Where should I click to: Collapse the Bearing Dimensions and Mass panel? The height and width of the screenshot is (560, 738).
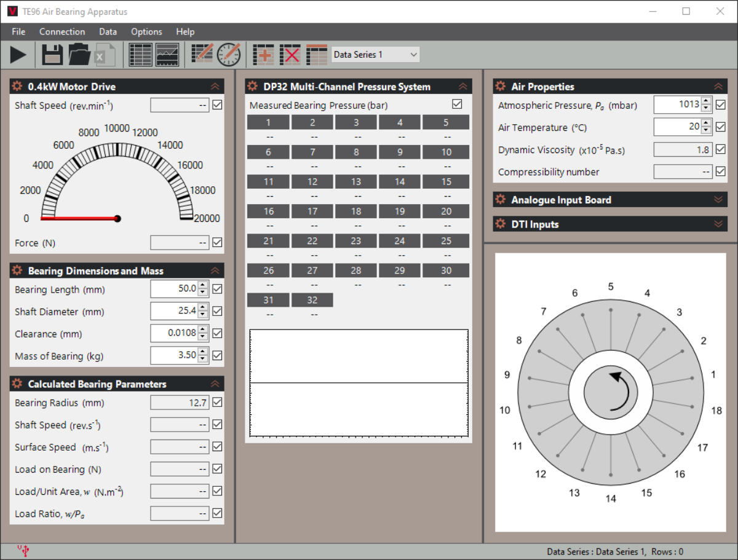215,270
